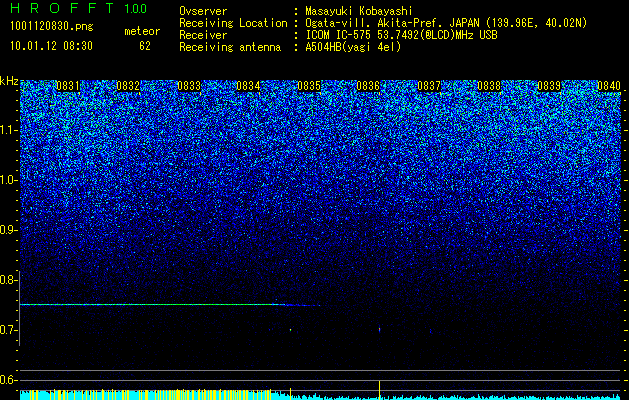Click the receiver ICOM IC-575 line
Screen dimensions: 629x400
tap(401, 35)
